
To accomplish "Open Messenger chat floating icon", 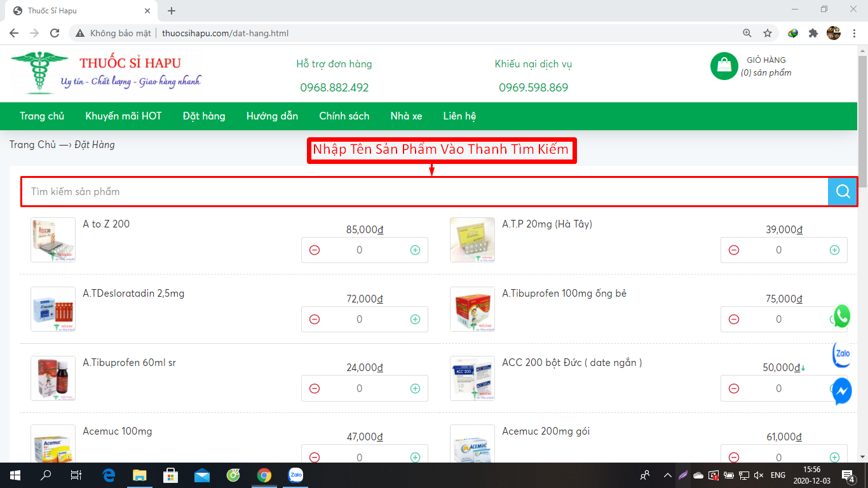I will pos(842,391).
